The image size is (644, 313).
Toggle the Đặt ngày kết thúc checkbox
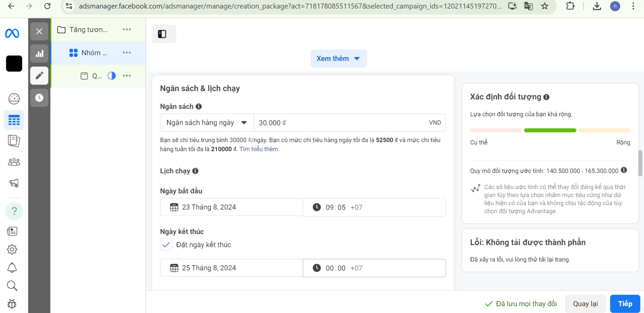(x=166, y=245)
